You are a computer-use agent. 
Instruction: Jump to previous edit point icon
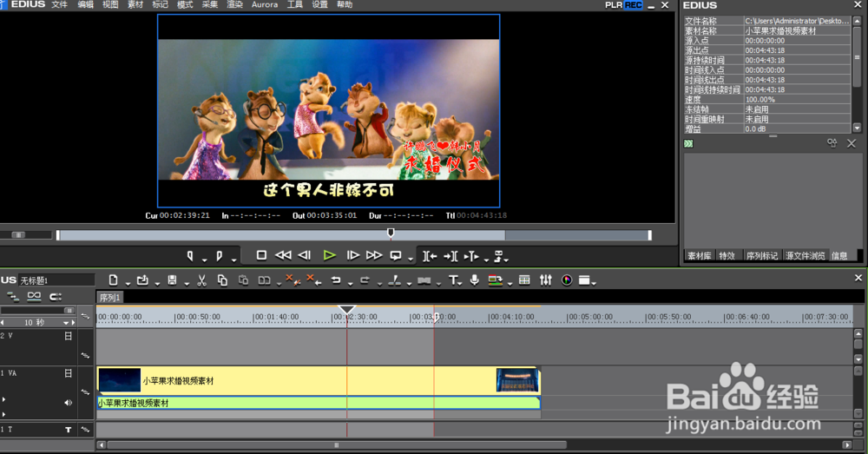tap(430, 256)
